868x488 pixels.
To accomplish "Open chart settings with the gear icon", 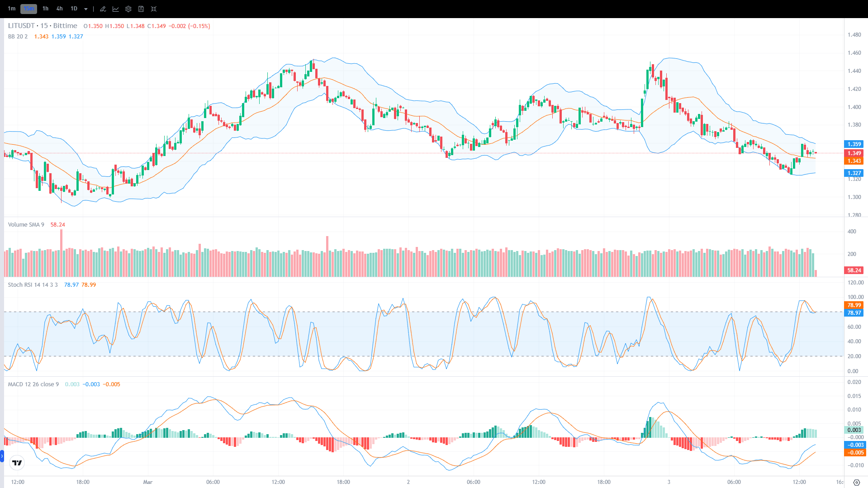I will 128,9.
